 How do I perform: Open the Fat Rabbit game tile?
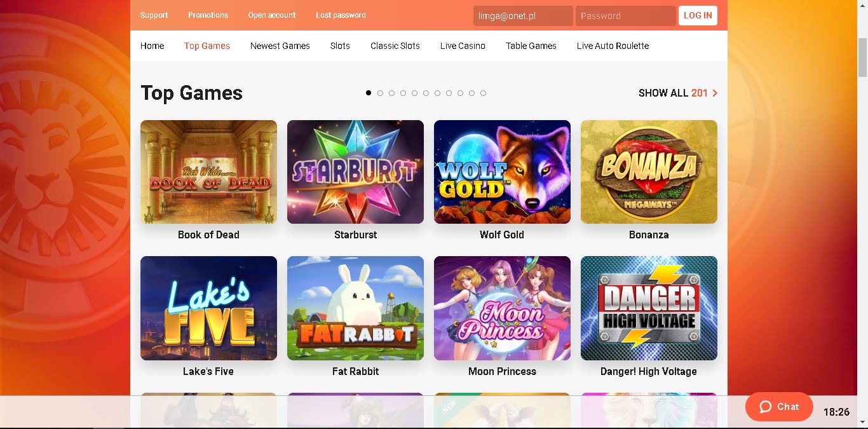point(355,308)
